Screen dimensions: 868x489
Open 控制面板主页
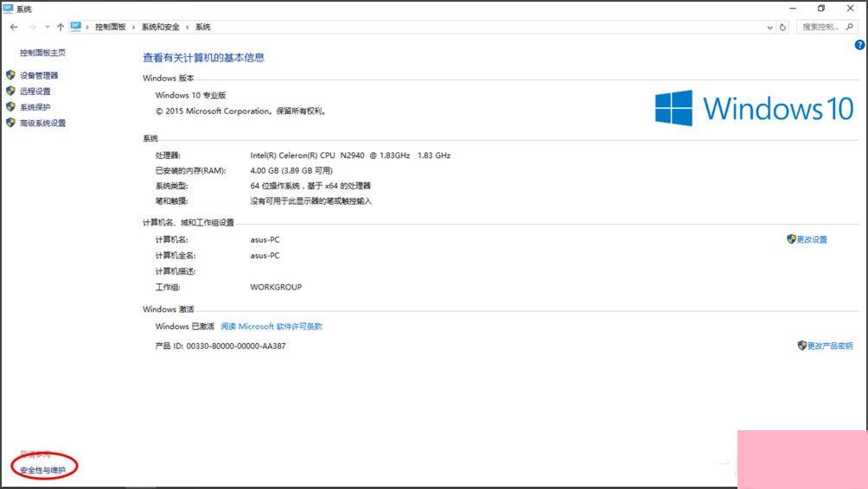click(x=42, y=53)
